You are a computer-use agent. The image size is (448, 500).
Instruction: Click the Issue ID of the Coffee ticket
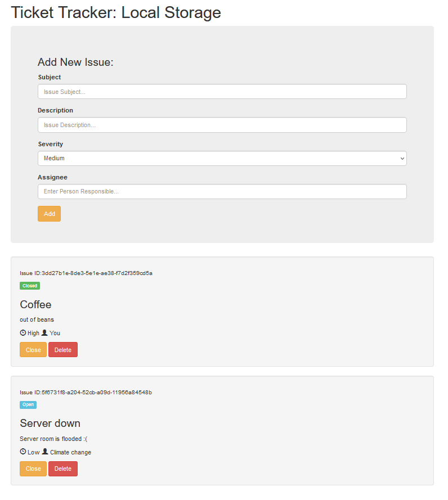click(x=87, y=273)
